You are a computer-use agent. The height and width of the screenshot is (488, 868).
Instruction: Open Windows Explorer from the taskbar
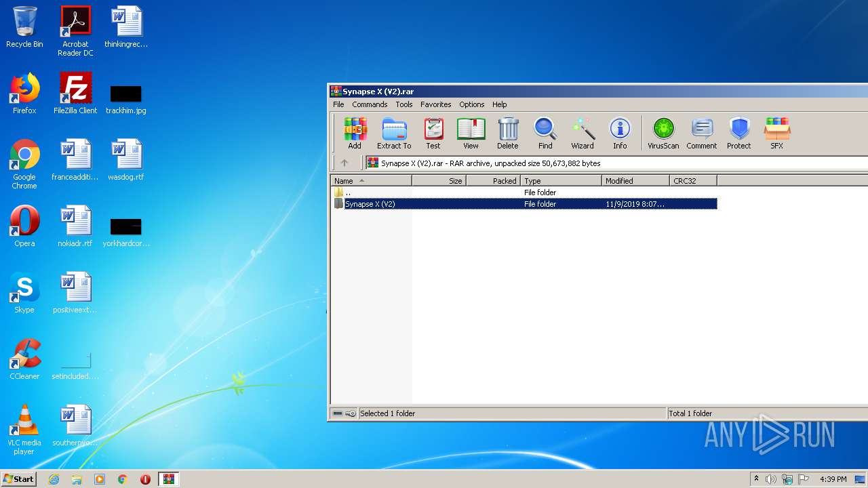77,479
